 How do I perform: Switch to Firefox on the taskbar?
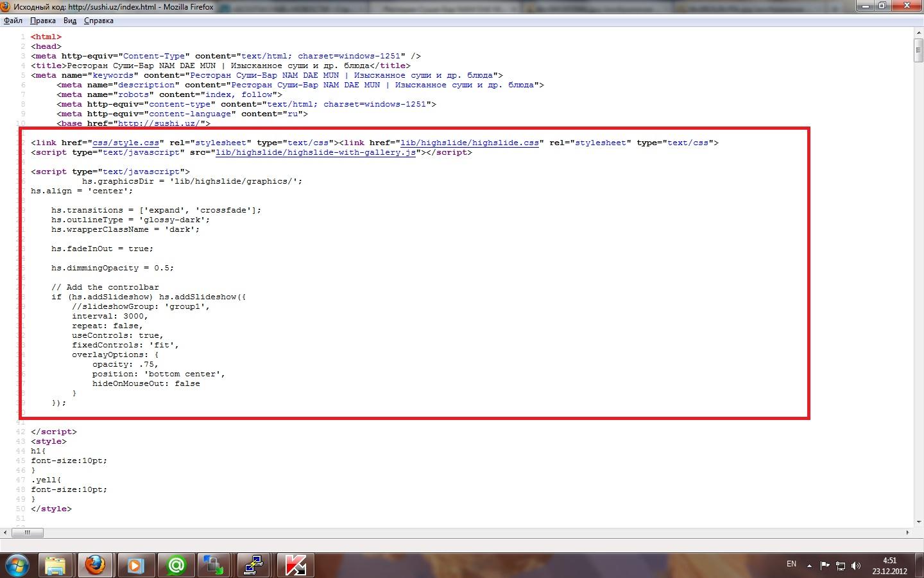[x=96, y=565]
